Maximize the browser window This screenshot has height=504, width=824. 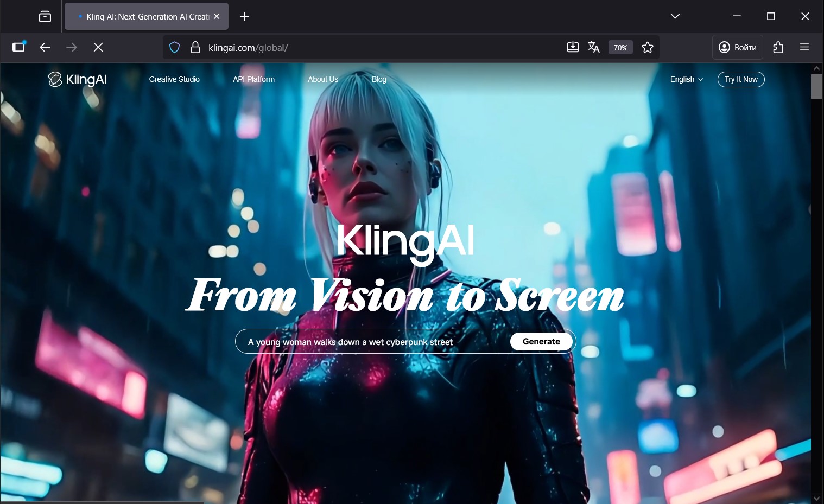(x=771, y=16)
